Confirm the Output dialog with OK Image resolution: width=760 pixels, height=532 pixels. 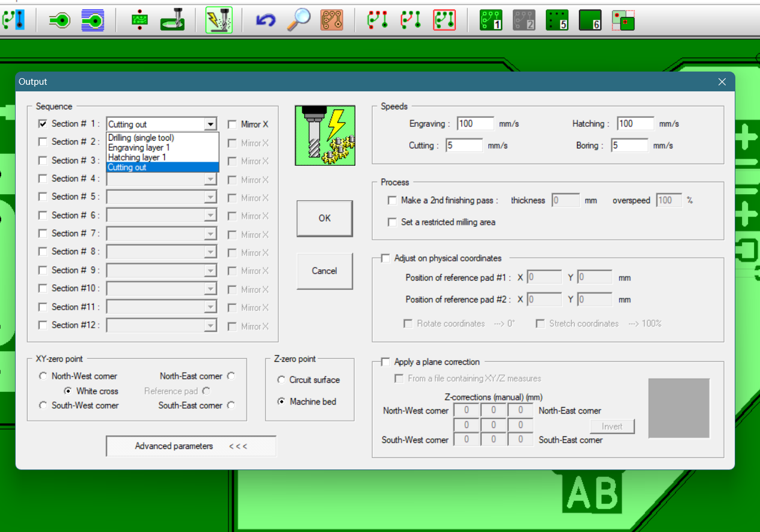click(x=325, y=218)
